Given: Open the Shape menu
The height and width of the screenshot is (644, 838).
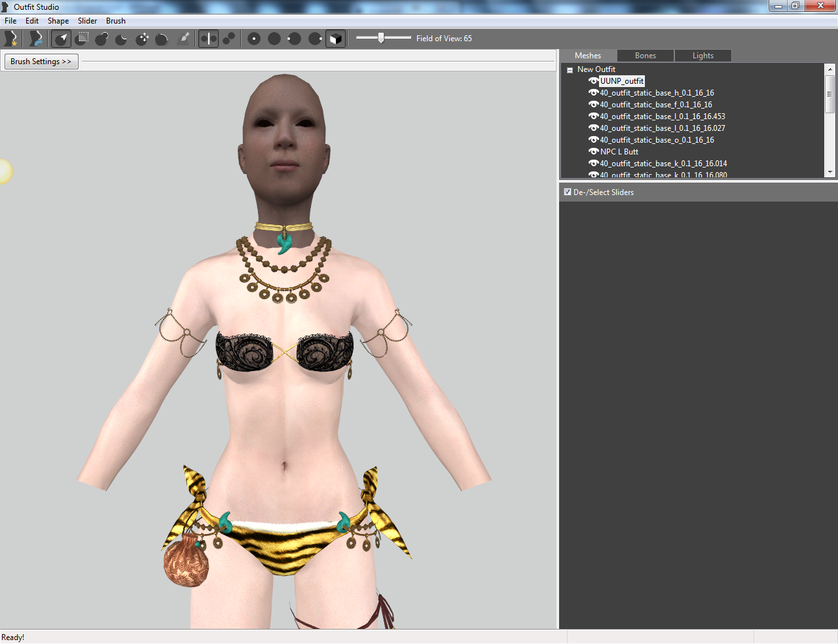Looking at the screenshot, I should tap(58, 21).
